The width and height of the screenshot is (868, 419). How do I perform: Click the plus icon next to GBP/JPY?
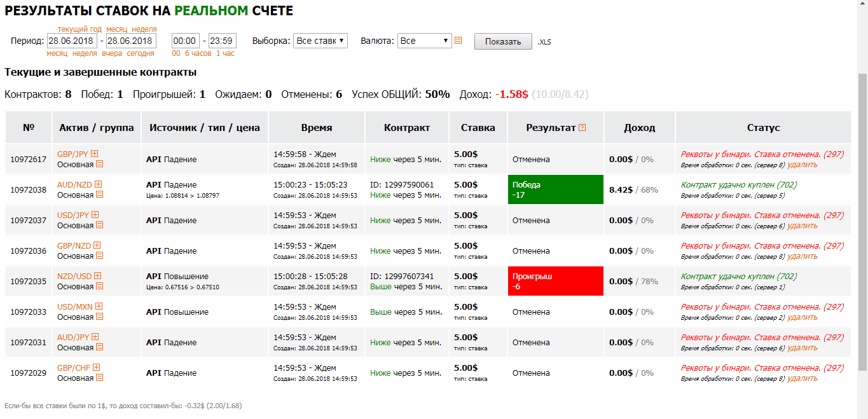[95, 154]
